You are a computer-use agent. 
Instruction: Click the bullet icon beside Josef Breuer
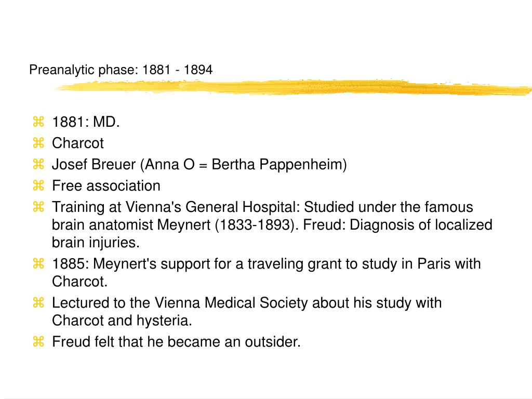[x=38, y=164]
